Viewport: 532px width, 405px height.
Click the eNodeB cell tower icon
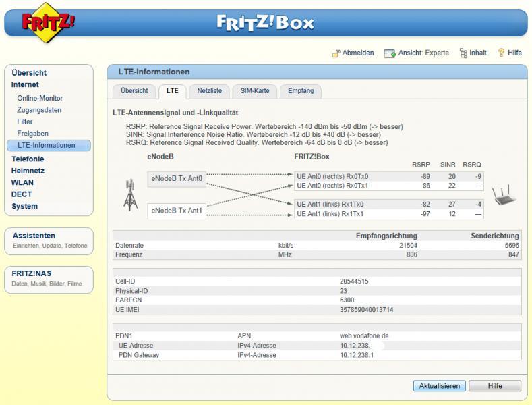click(131, 195)
